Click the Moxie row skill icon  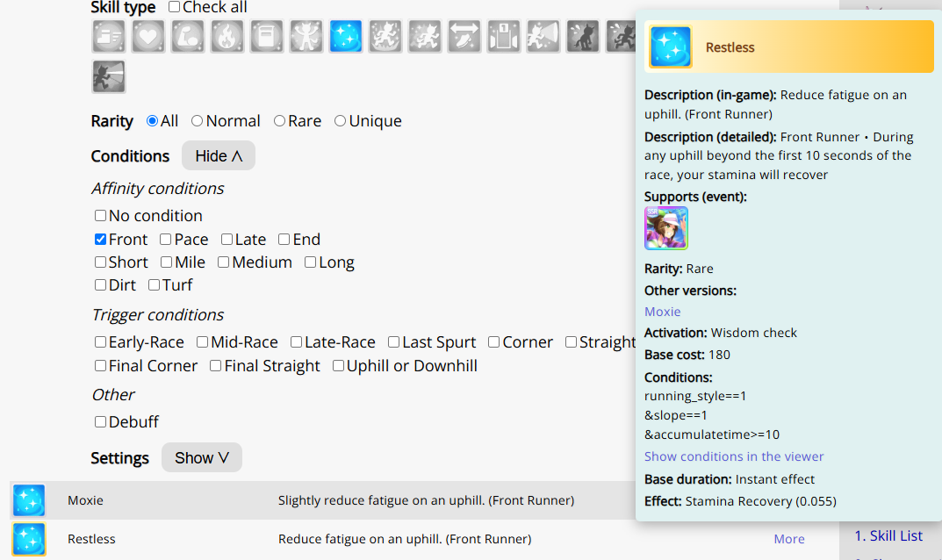(29, 500)
